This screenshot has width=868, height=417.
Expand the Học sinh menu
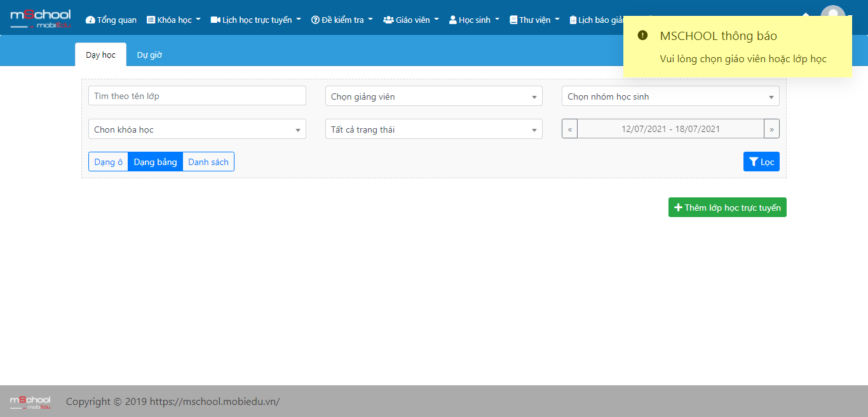475,20
